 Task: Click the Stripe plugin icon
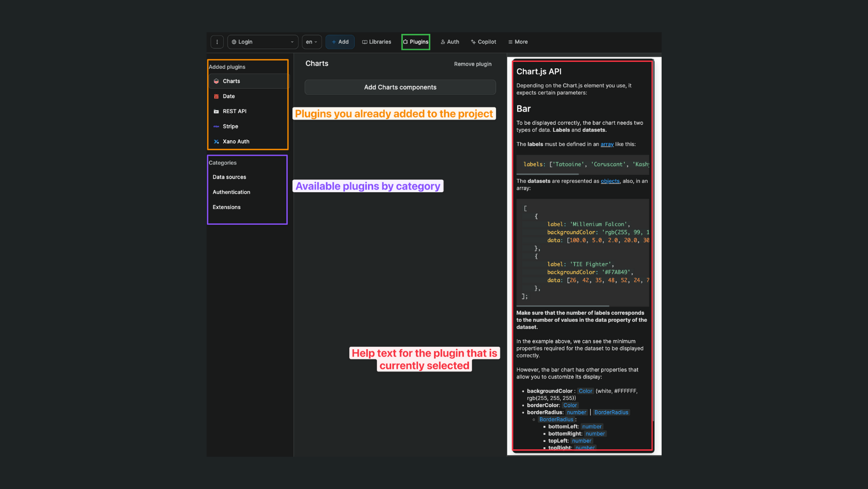pyautogui.click(x=216, y=126)
